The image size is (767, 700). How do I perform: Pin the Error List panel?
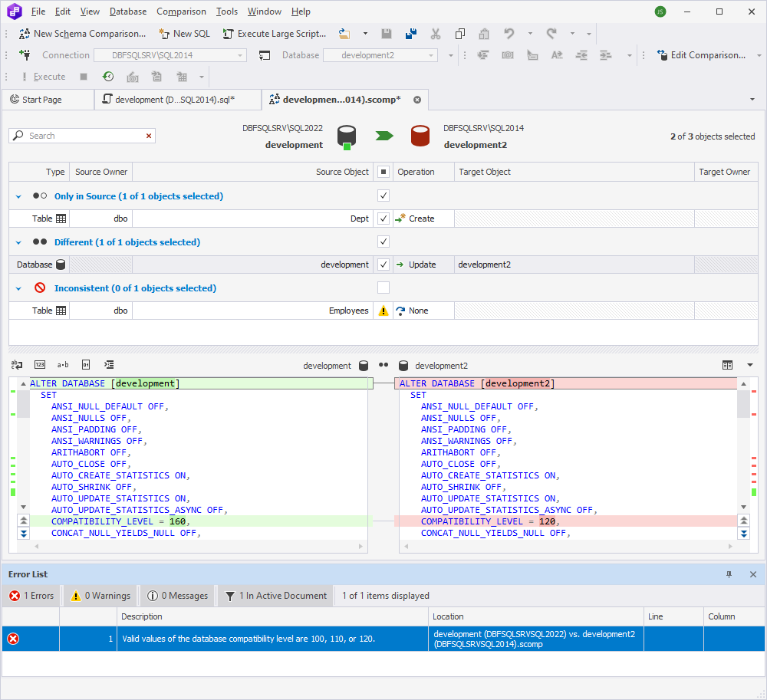[729, 574]
